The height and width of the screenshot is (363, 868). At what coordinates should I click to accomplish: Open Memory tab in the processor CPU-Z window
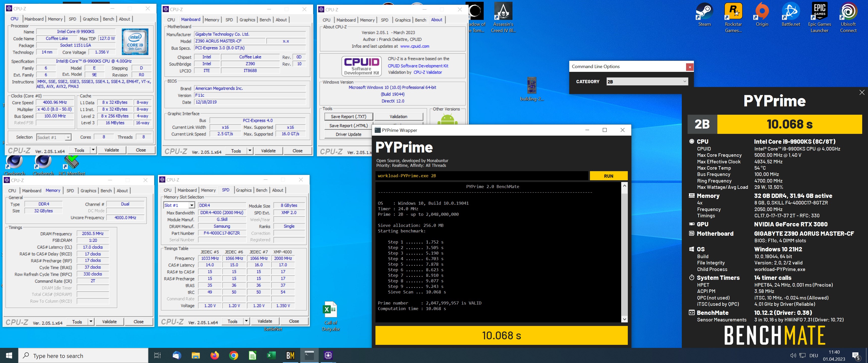coord(55,19)
